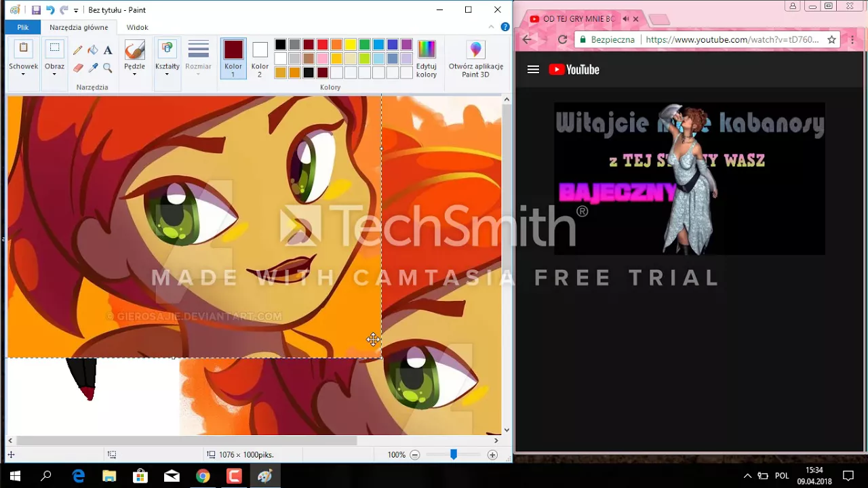Select Kolor 1 button
868x488 pixels.
233,59
